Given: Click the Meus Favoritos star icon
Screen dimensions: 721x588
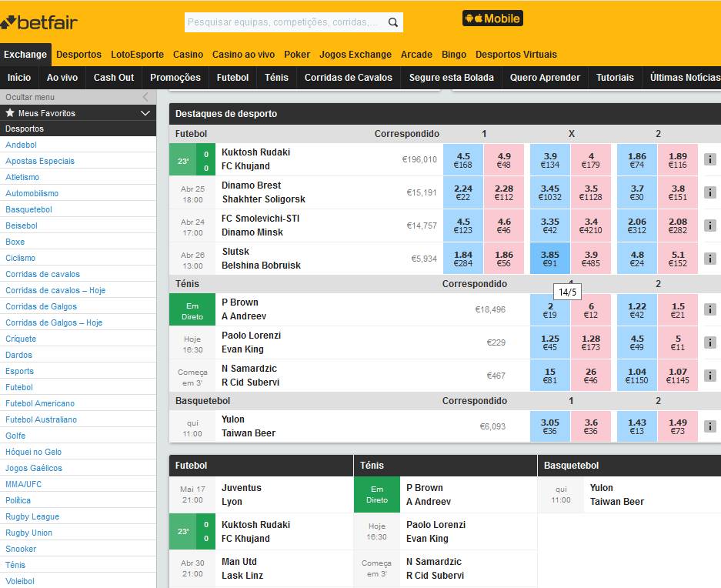Looking at the screenshot, I should [x=10, y=112].
